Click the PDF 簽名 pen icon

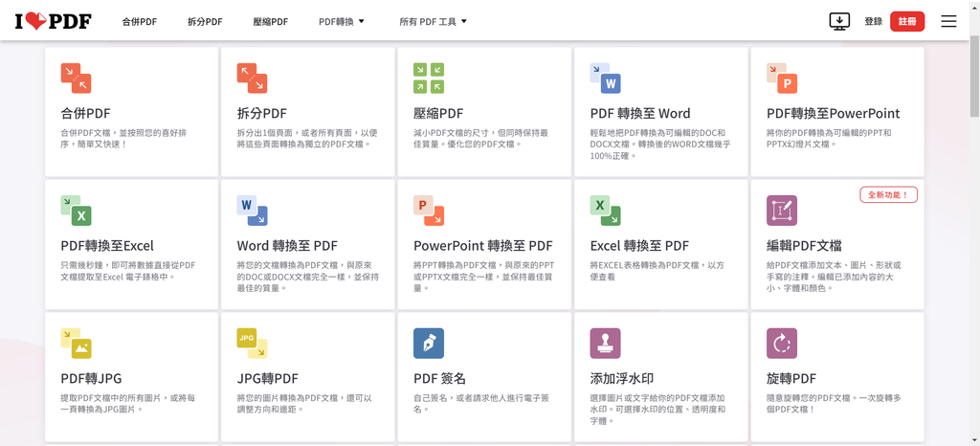pos(429,344)
